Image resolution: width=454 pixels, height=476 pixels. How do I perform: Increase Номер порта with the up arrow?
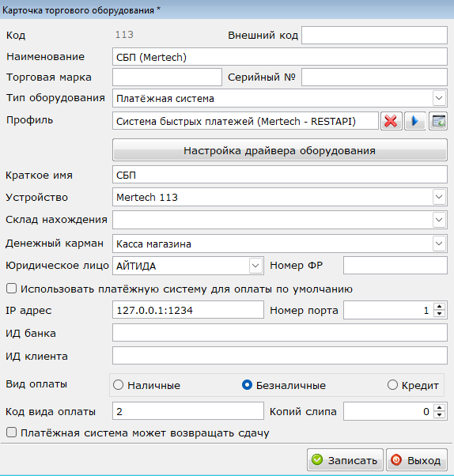tap(440, 307)
